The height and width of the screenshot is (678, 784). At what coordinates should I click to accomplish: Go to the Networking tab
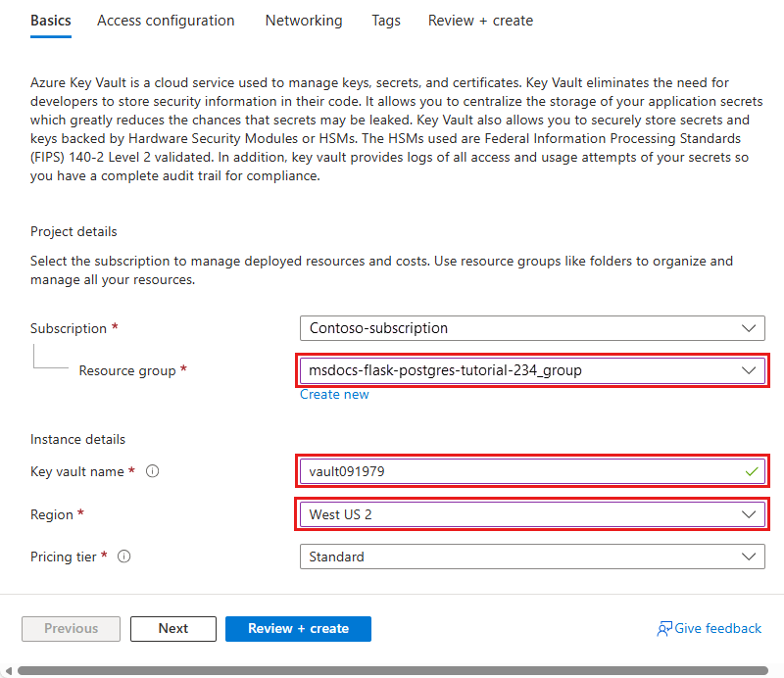coord(304,21)
